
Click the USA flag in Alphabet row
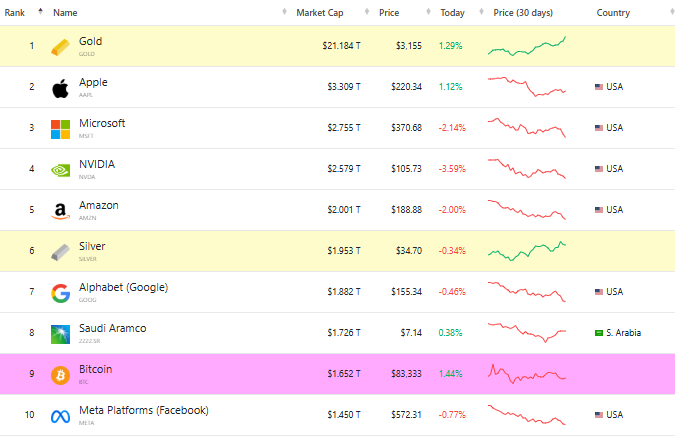[x=598, y=292]
